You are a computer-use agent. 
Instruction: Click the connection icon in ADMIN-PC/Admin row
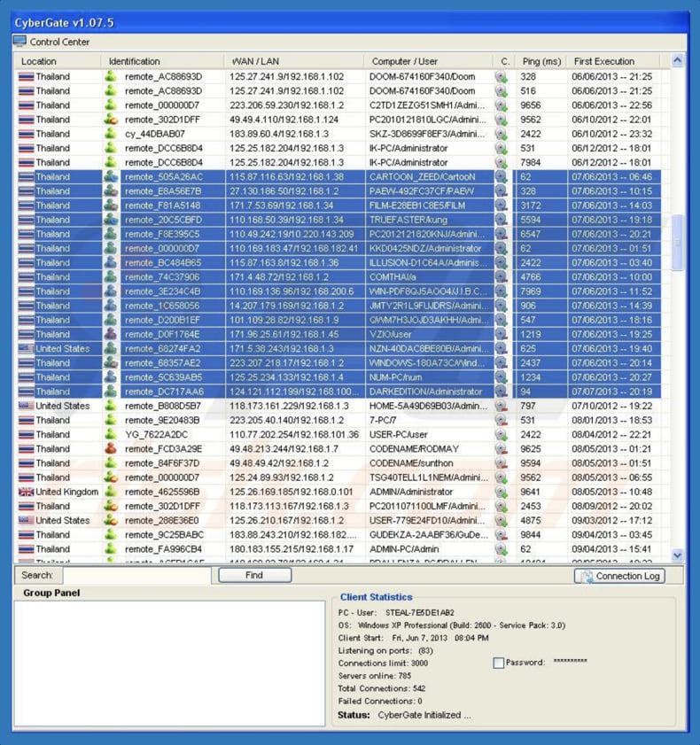pyautogui.click(x=502, y=548)
